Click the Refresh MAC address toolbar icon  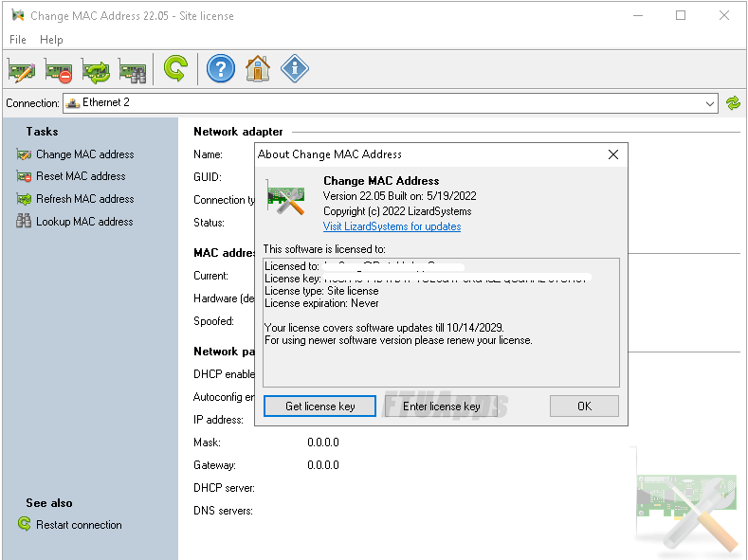96,69
